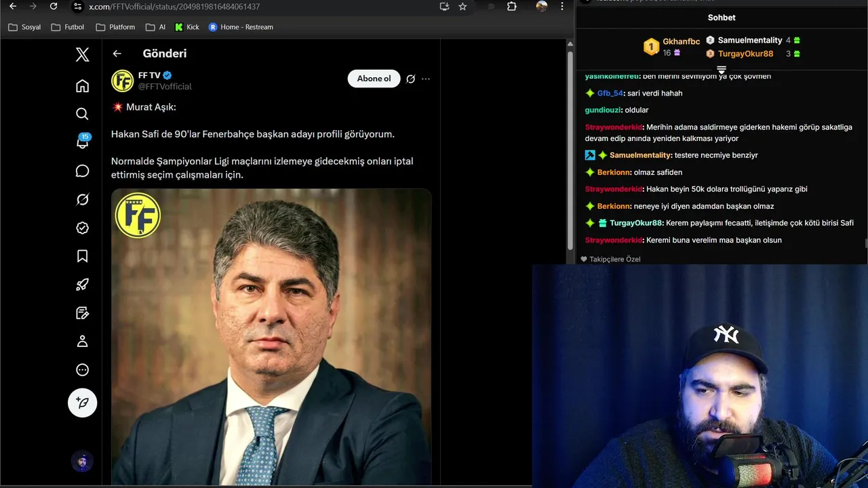Open account avatar at sidebar bottom
The width and height of the screenshot is (868, 488).
82,462
